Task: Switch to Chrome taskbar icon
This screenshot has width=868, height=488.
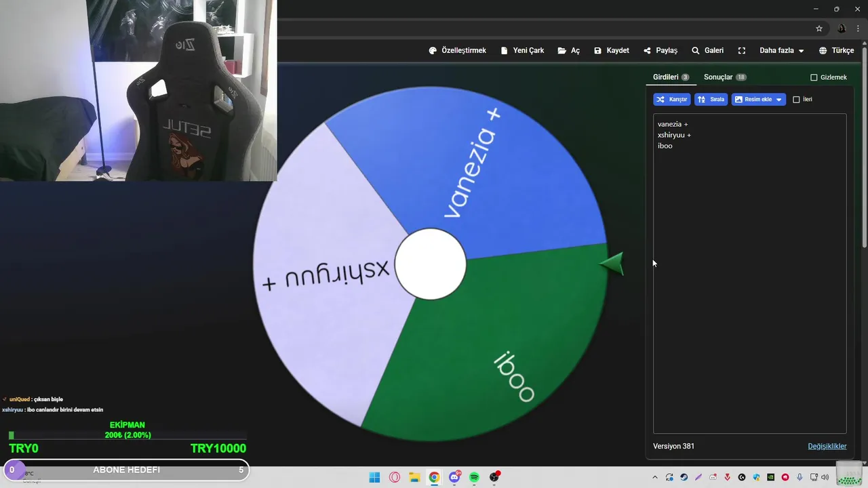Action: pos(434,477)
